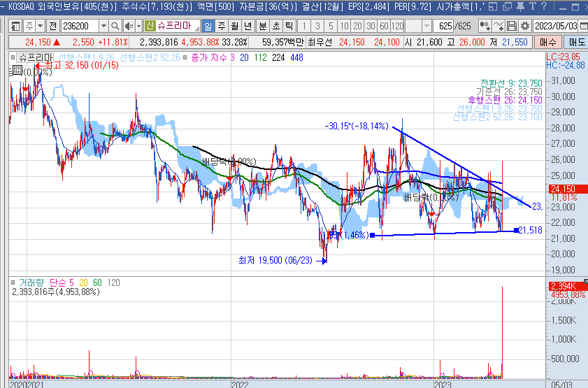This screenshot has height=388, width=588.
Task: Click the speaker sound alert icon
Action: (x=129, y=27)
